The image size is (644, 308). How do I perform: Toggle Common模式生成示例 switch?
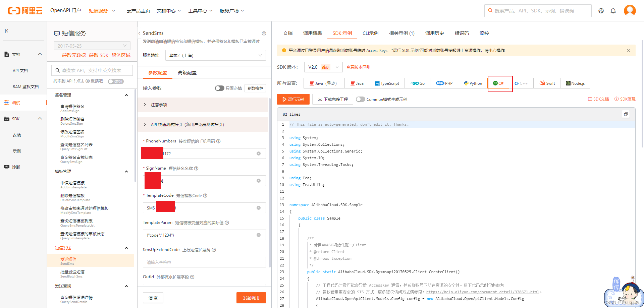pyautogui.click(x=361, y=99)
